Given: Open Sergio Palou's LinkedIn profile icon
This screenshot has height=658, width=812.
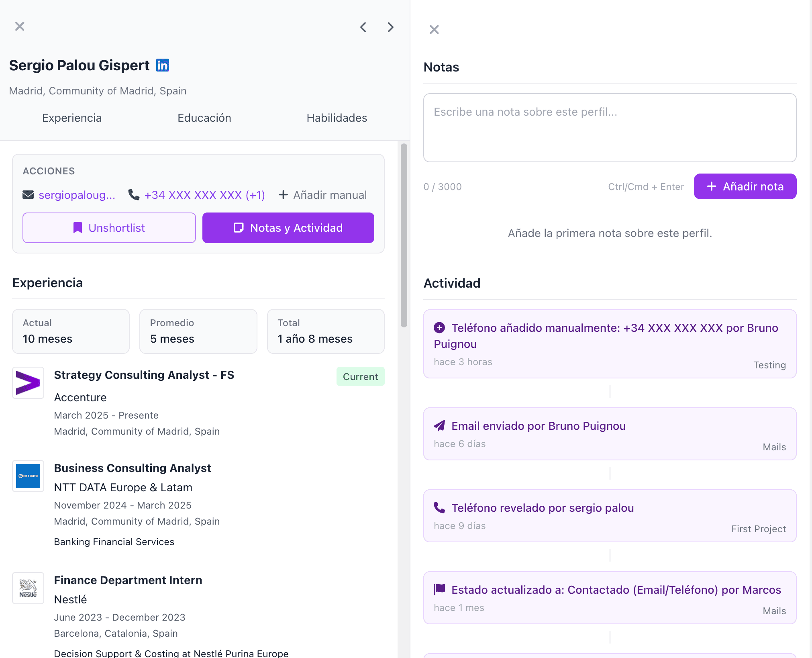Looking at the screenshot, I should pos(162,65).
